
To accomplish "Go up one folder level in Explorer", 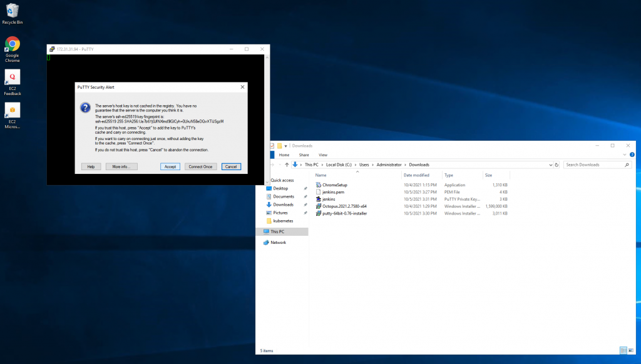I will click(x=287, y=164).
